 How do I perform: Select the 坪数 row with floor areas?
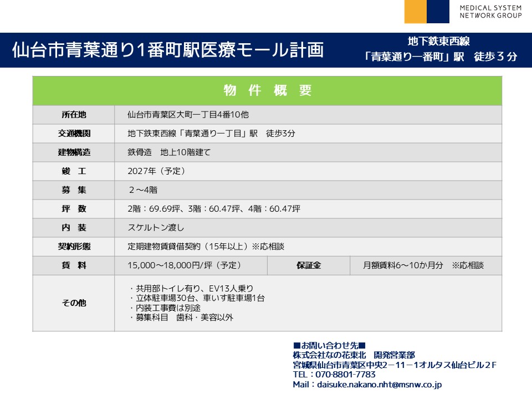click(x=214, y=209)
